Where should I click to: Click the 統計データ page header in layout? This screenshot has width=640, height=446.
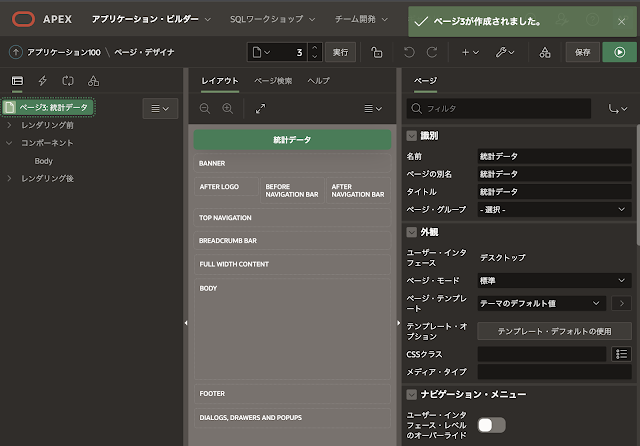coord(292,140)
